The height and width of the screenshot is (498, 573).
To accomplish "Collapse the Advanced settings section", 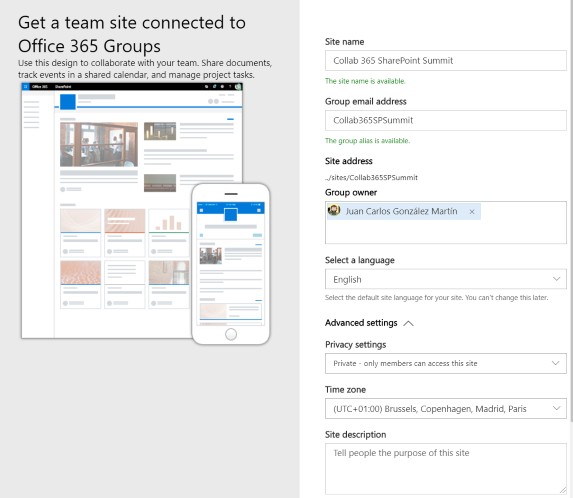I will click(369, 323).
